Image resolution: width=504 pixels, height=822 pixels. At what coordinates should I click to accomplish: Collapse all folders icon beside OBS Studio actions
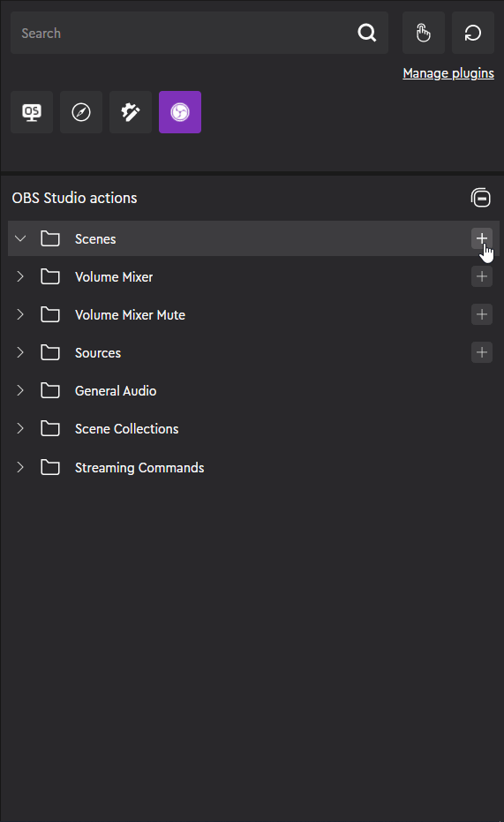click(x=480, y=198)
